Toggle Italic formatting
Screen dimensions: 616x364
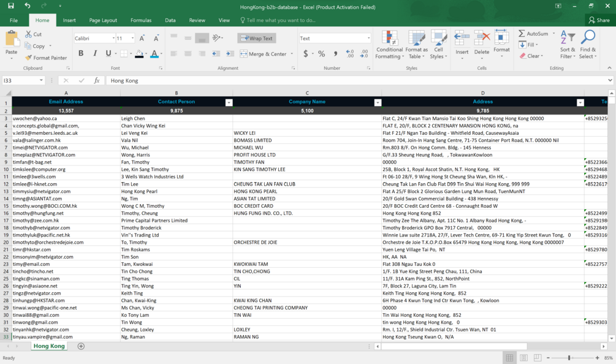pyautogui.click(x=94, y=53)
